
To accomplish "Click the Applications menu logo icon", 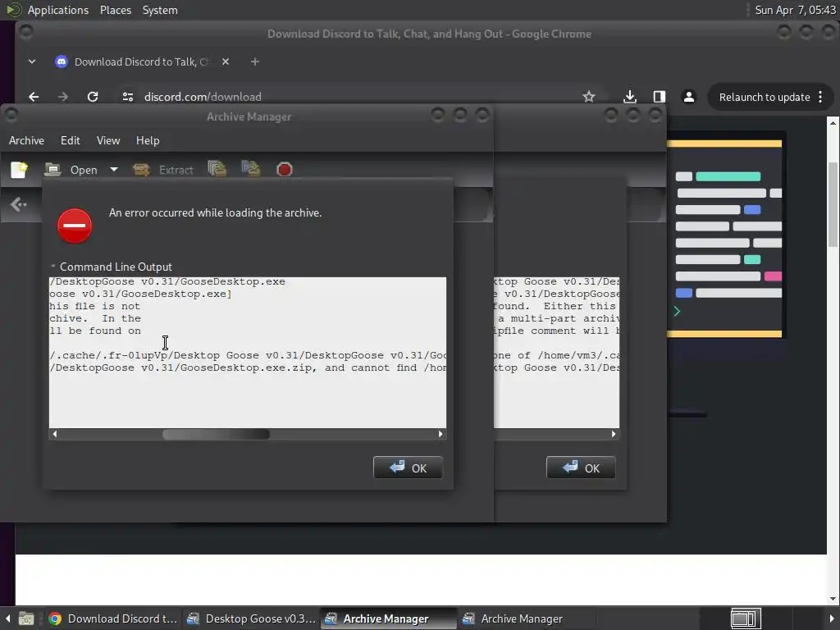I will [x=13, y=10].
